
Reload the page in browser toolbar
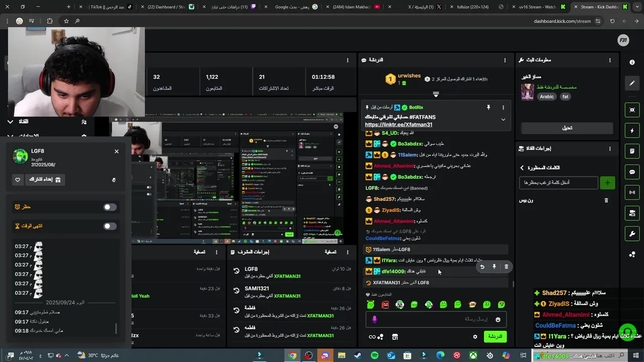612,21
